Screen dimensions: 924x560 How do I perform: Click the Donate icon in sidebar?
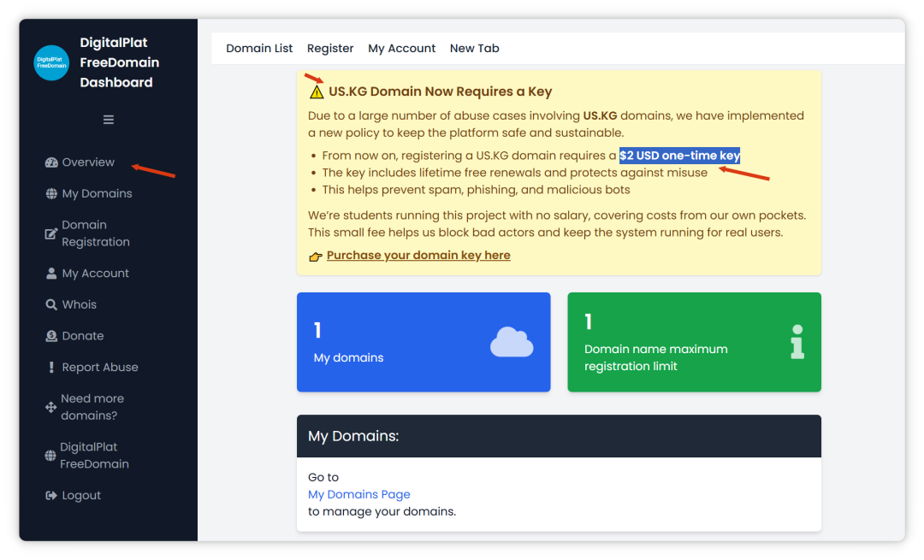[x=51, y=337]
